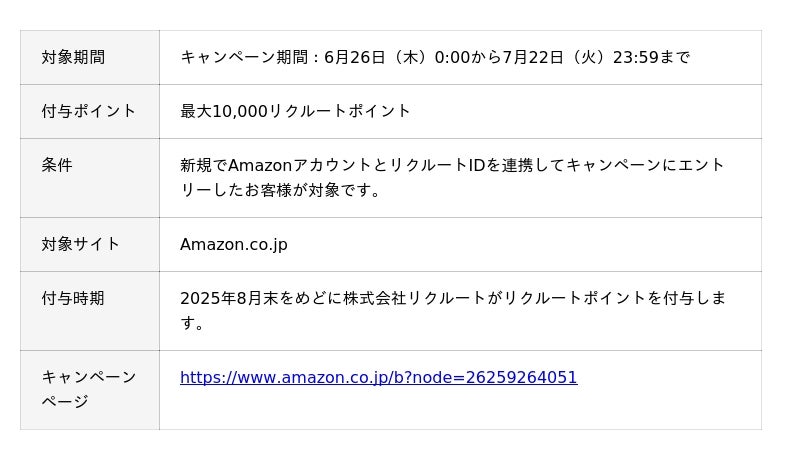Click the 付与ポイント row label
Viewport: 800px width, 460px height.
88,111
